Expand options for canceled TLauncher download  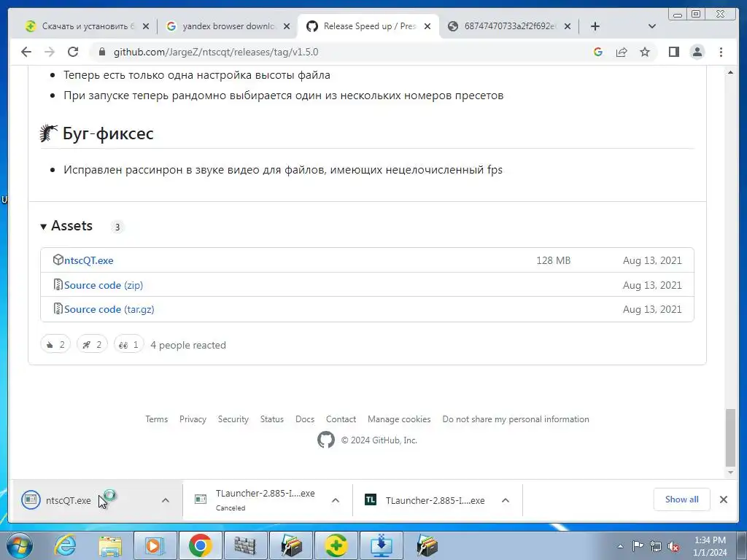(x=336, y=500)
